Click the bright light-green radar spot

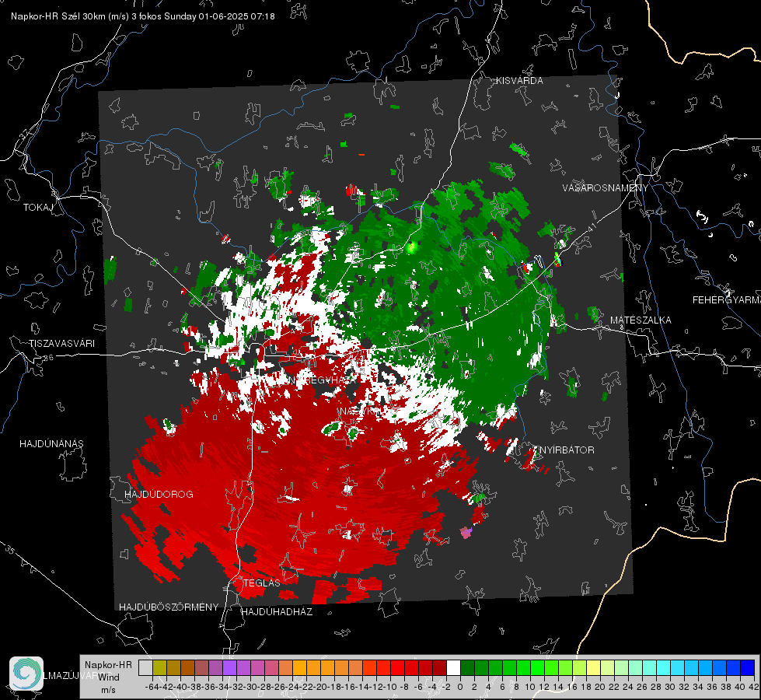point(411,248)
